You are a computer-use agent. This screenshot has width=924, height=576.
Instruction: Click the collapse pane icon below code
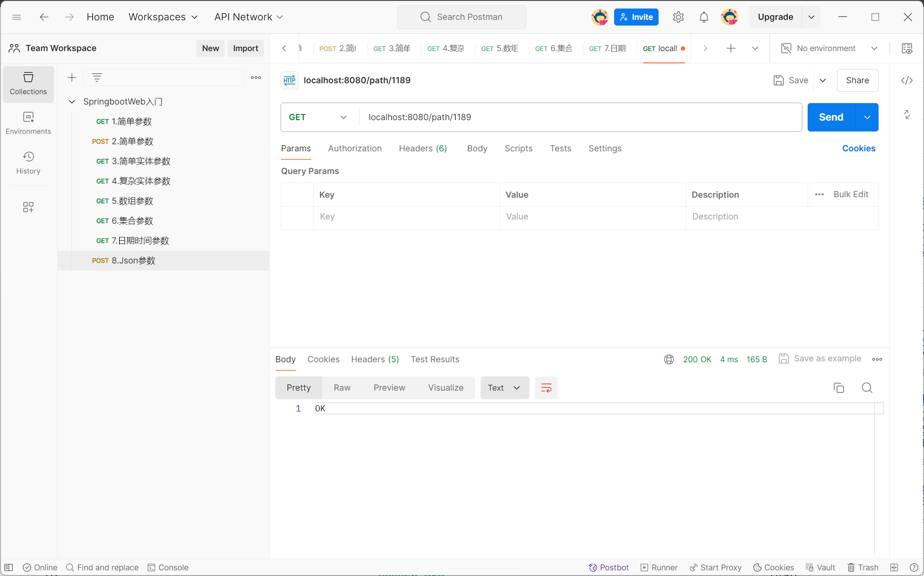coord(907,114)
